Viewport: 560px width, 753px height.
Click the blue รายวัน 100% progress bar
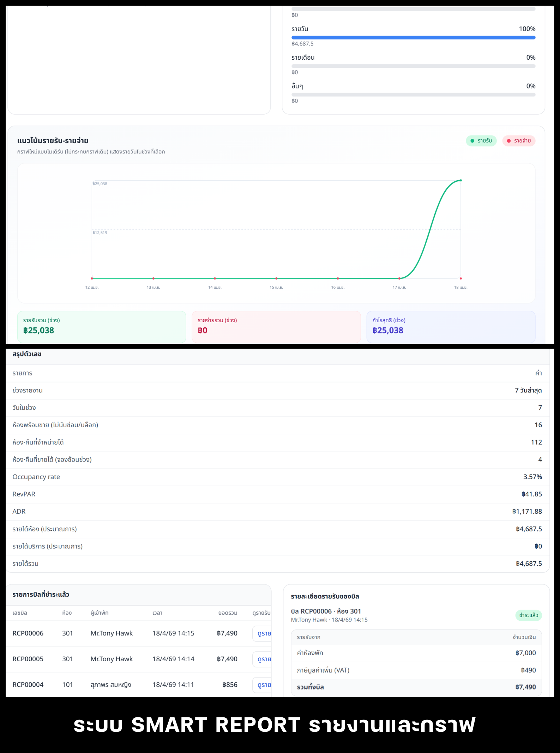413,37
